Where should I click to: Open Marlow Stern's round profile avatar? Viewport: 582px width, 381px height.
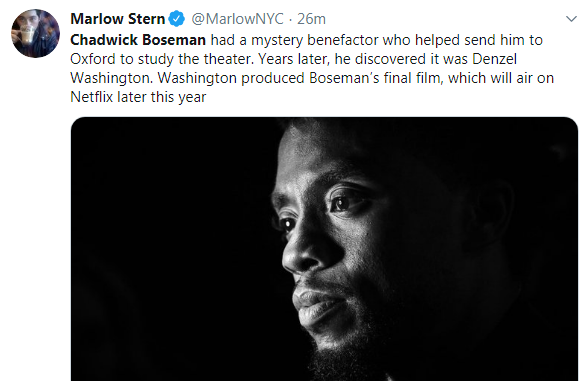35,33
